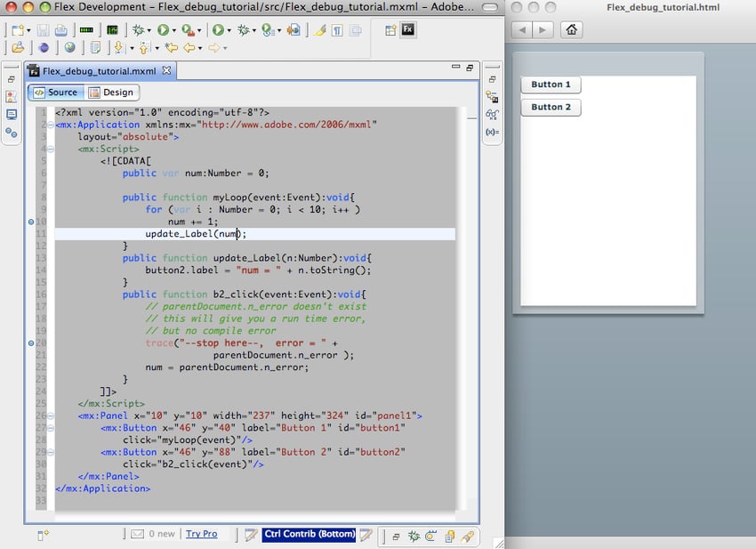
Task: Click the Debug bug icon in toolbar
Action: (138, 30)
